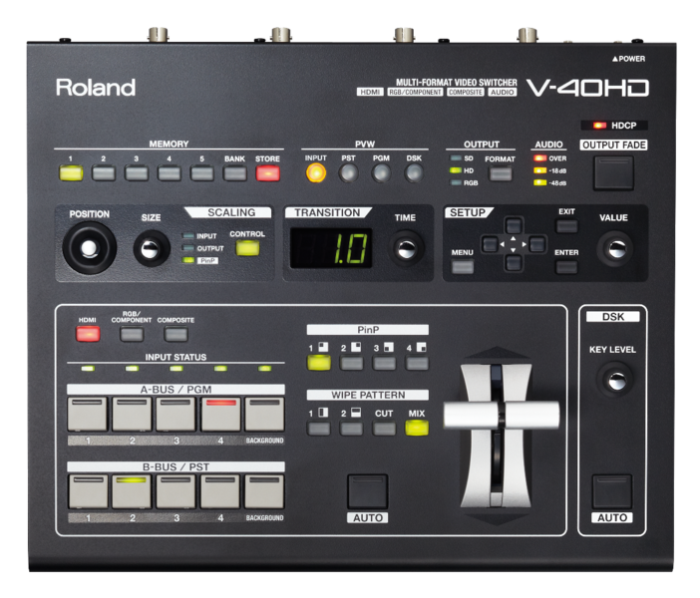The width and height of the screenshot is (700, 598).
Task: Push the setup MENU button
Action: click(463, 267)
